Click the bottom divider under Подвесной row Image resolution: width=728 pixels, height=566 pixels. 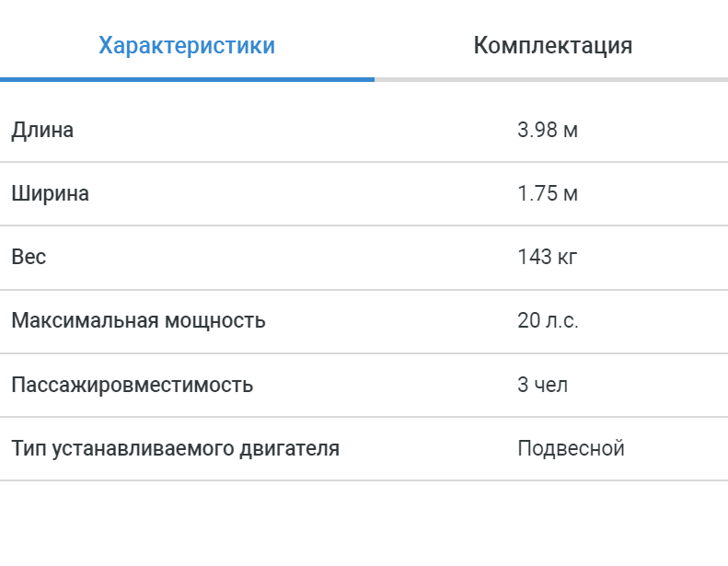coord(364,480)
